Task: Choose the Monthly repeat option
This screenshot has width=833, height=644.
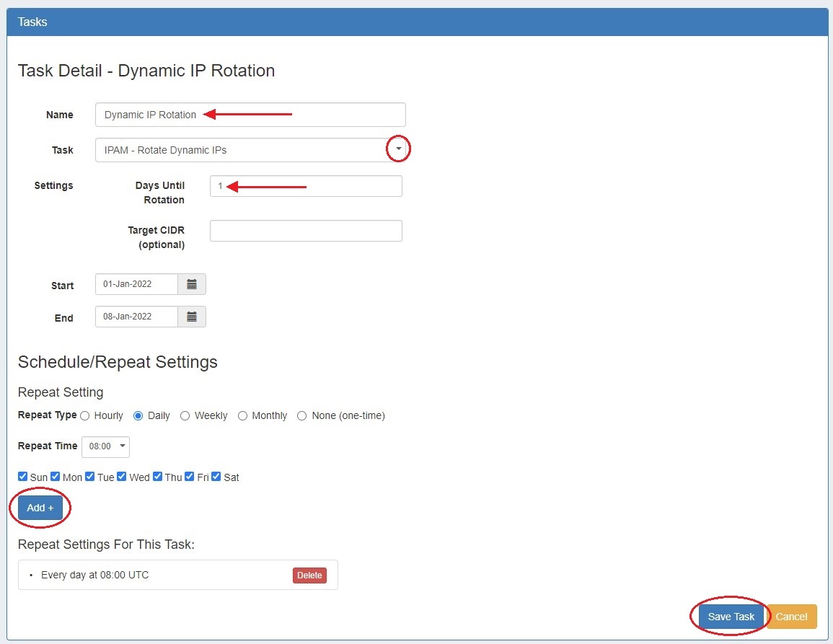Action: [243, 416]
